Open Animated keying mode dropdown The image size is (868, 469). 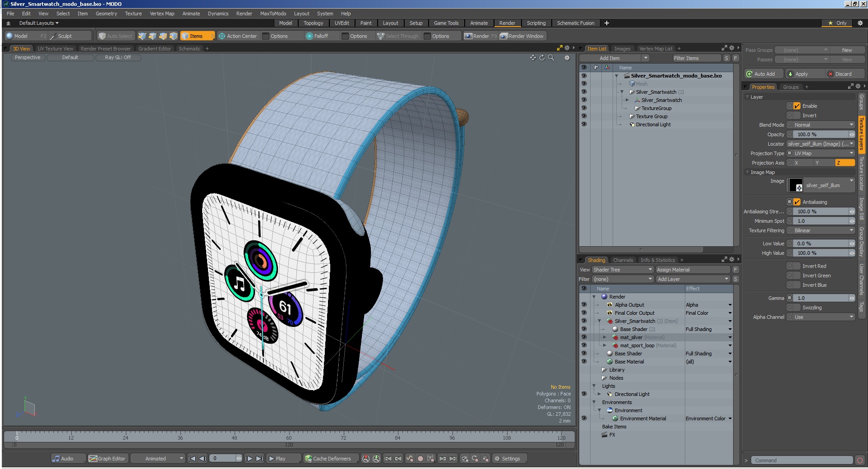pos(158,459)
